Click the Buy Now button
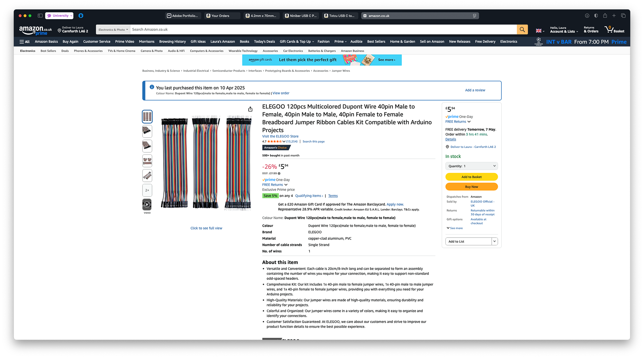 coord(471,187)
